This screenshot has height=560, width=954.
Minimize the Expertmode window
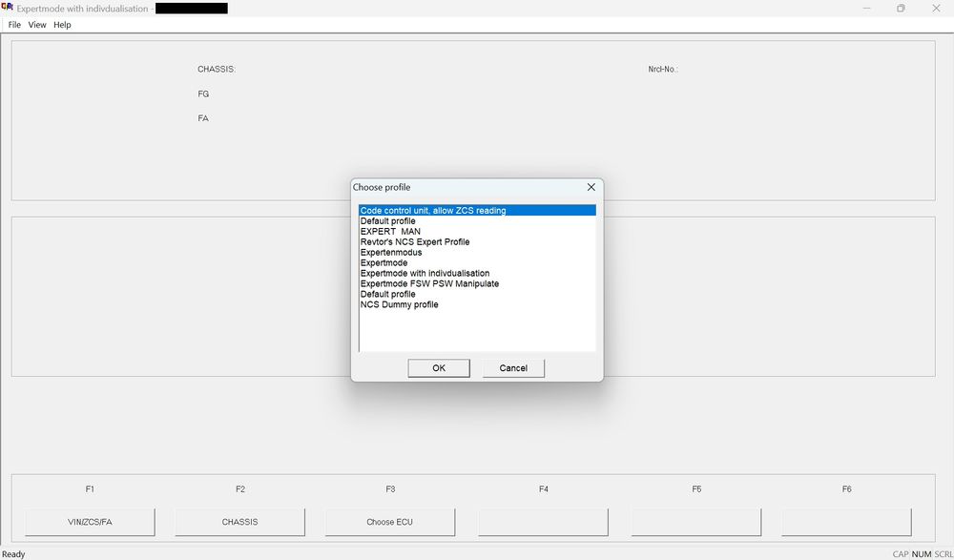[866, 8]
